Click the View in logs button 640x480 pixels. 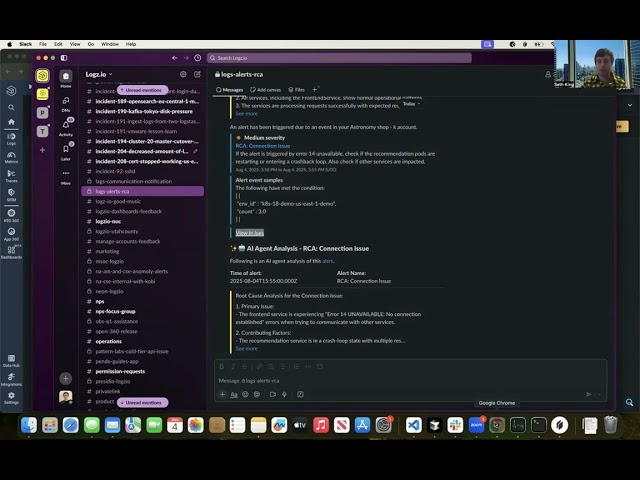click(250, 233)
